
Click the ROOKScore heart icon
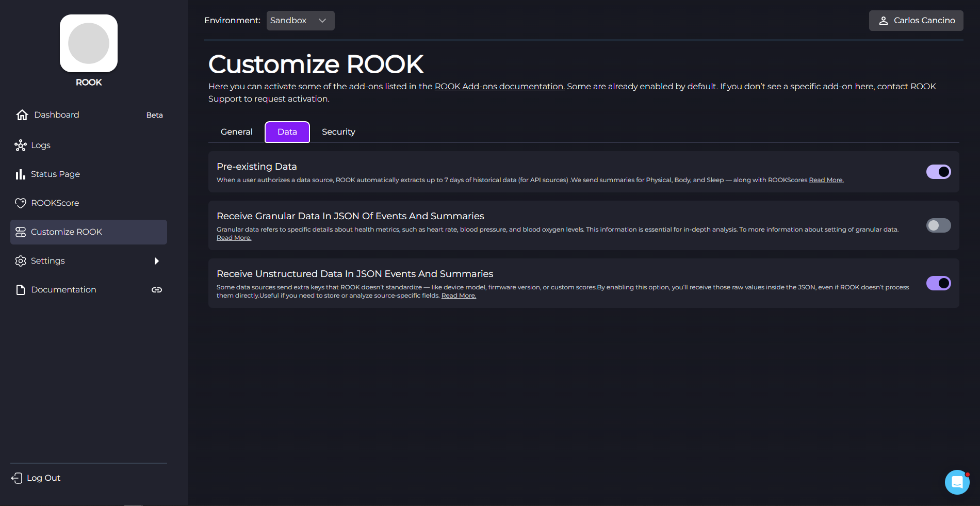(x=21, y=203)
